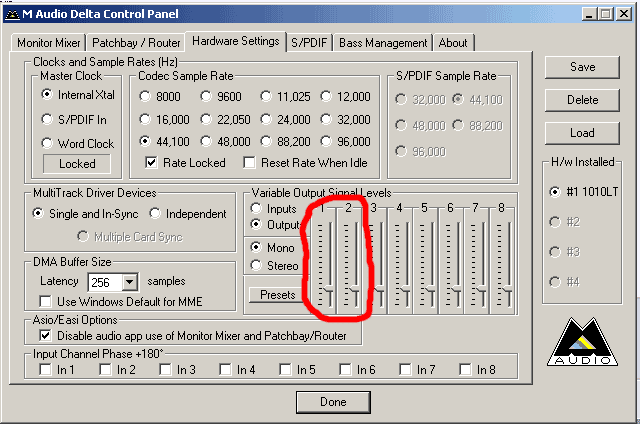Viewport: 640px width, 424px height.
Task: Open the Presets button
Action: [x=278, y=295]
